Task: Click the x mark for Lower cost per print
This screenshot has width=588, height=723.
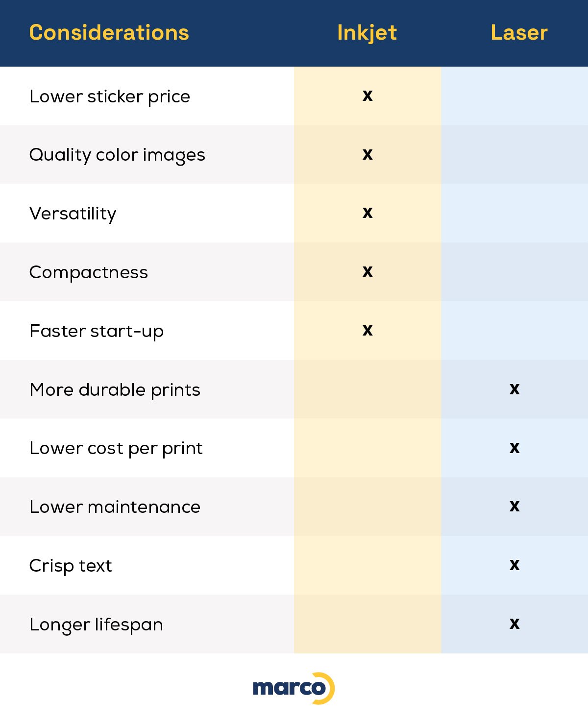Action: click(x=514, y=448)
